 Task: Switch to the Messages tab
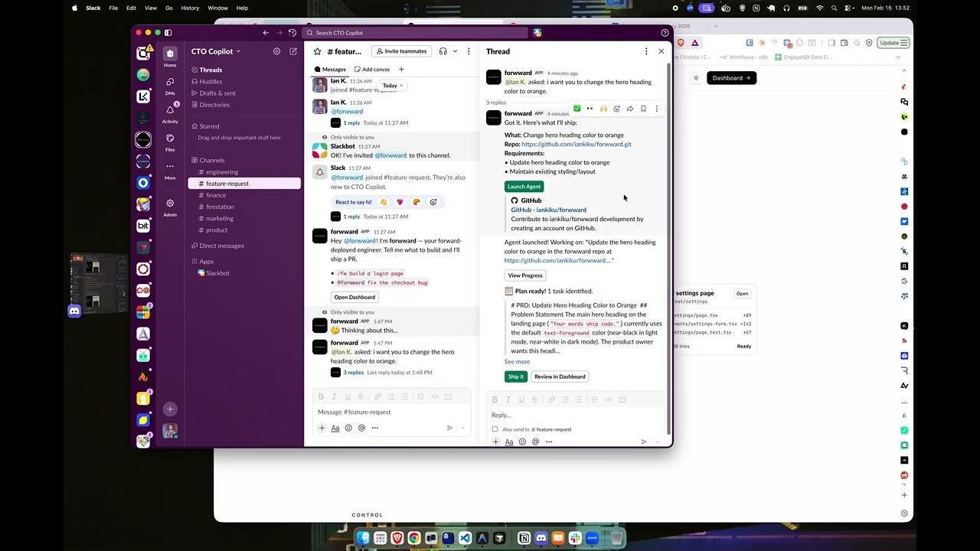330,69
